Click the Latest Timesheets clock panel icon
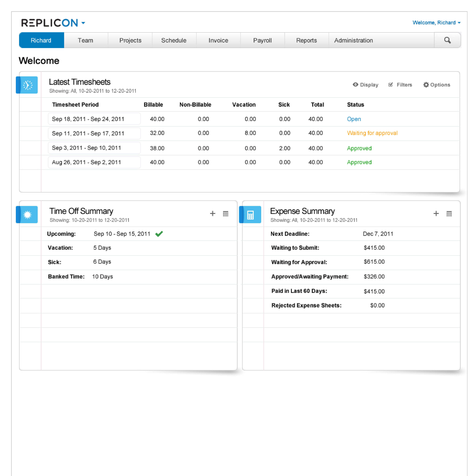The height and width of the screenshot is (476, 476). click(27, 85)
